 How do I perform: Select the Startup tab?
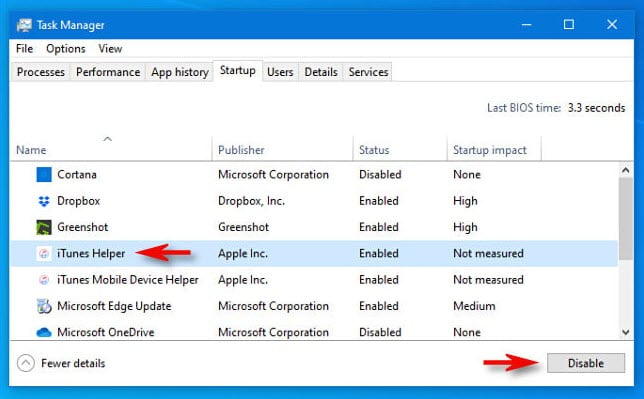point(238,71)
